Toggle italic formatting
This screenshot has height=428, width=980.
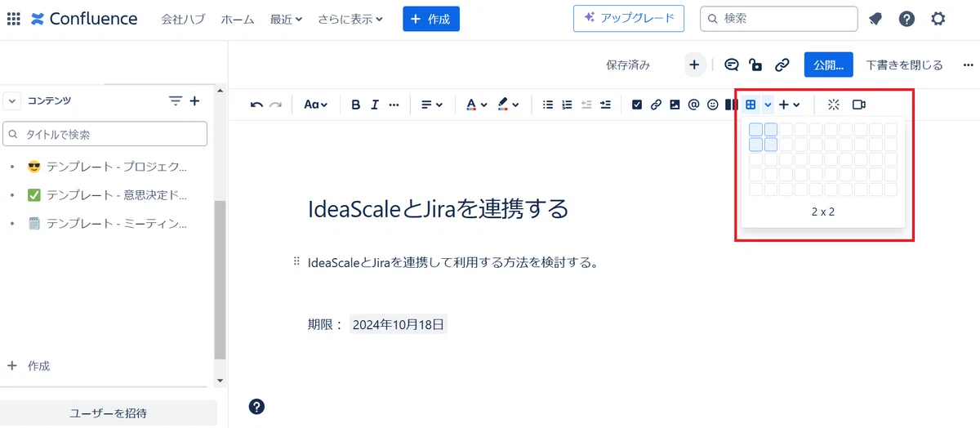(x=375, y=105)
